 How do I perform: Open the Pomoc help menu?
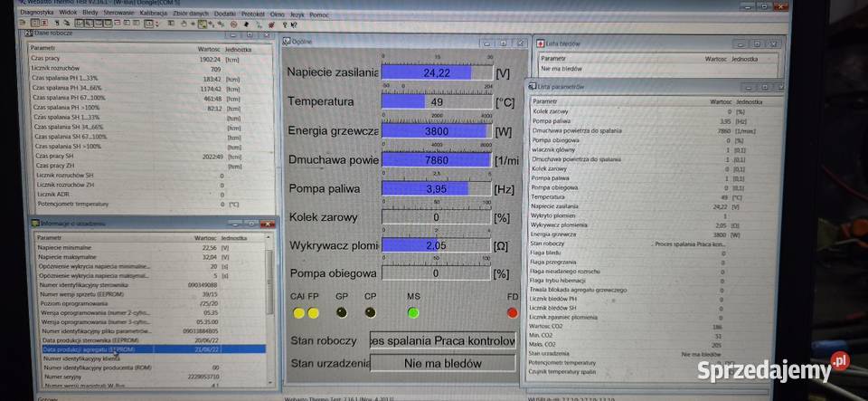[319, 15]
